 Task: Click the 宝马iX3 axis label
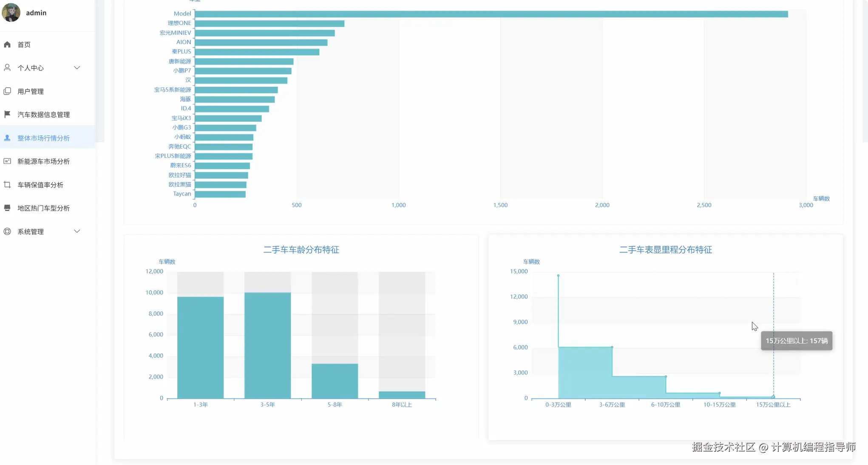[181, 118]
